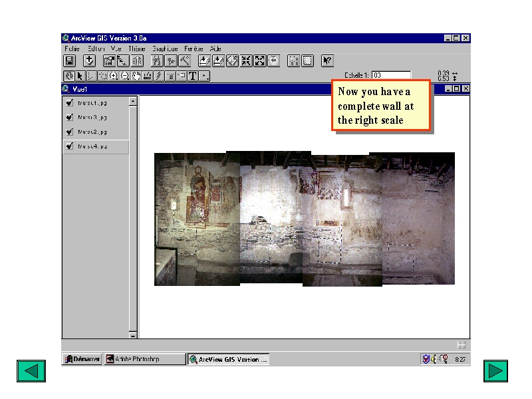Click Zoom to Active Themes icon
Image resolution: width=532 pixels, height=399 pixels.
[218, 61]
